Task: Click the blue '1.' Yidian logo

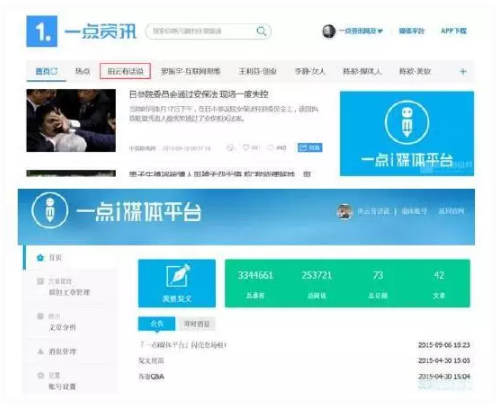Action: click(x=42, y=31)
